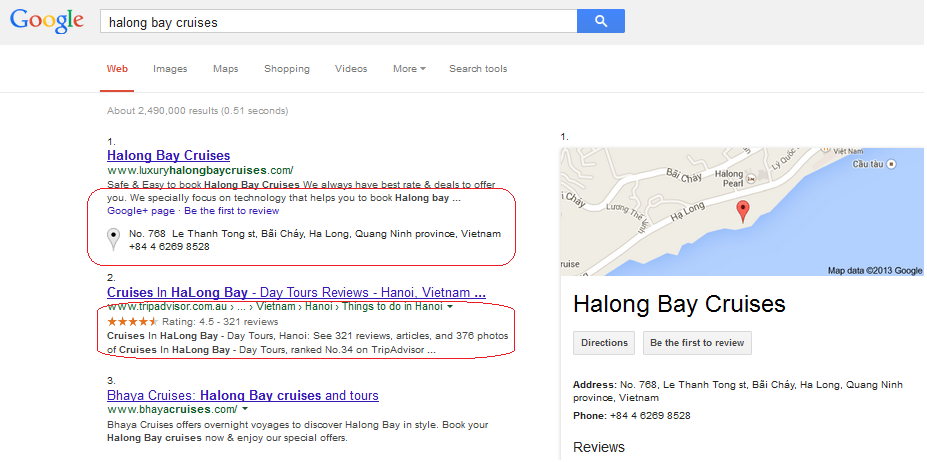Click Rating: 4.5 - 321 reviews text
Viewport: 927px width, 462px height.
coord(220,322)
